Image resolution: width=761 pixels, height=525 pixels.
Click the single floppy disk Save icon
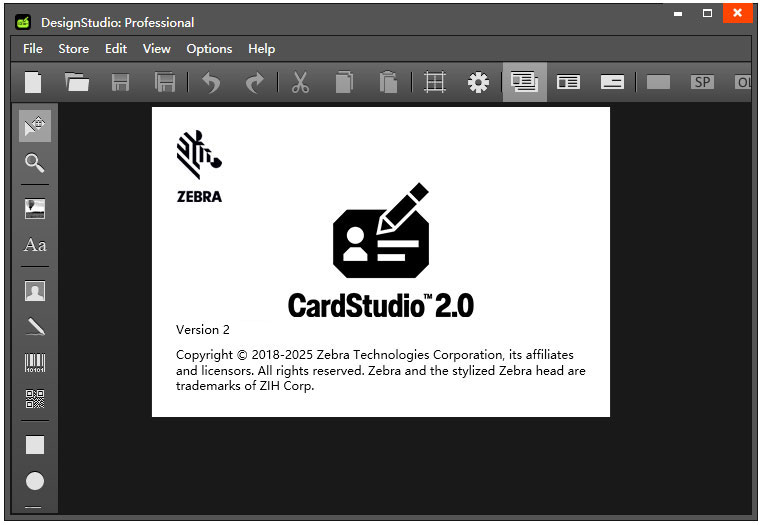pyautogui.click(x=120, y=82)
